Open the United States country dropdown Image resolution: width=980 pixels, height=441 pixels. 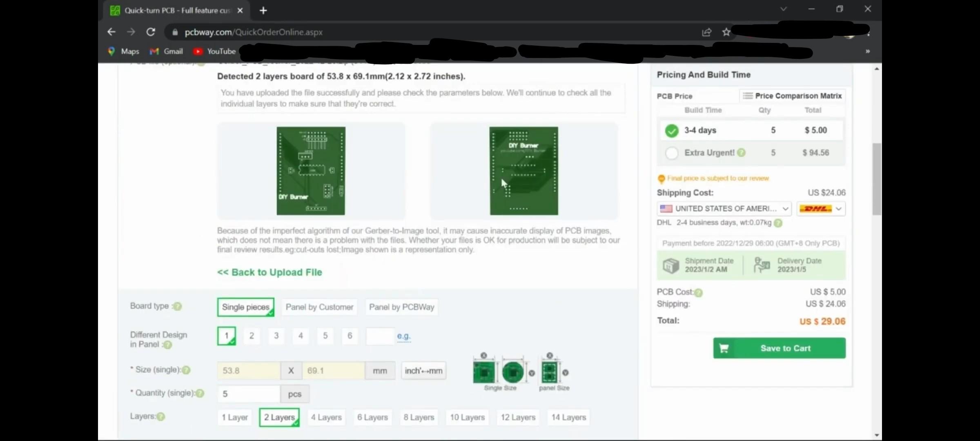[724, 209]
